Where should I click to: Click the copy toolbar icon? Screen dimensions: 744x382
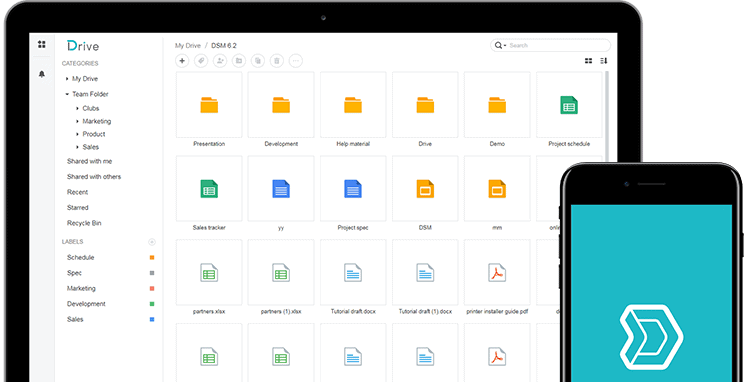(258, 61)
